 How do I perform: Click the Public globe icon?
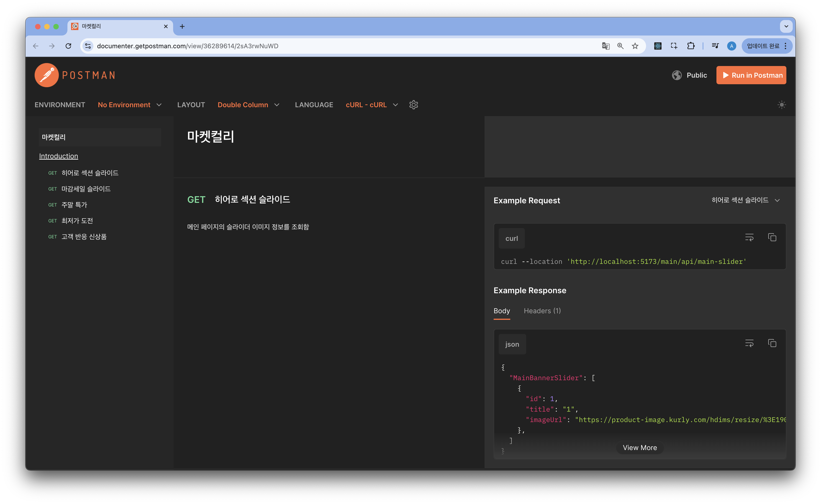click(x=677, y=75)
